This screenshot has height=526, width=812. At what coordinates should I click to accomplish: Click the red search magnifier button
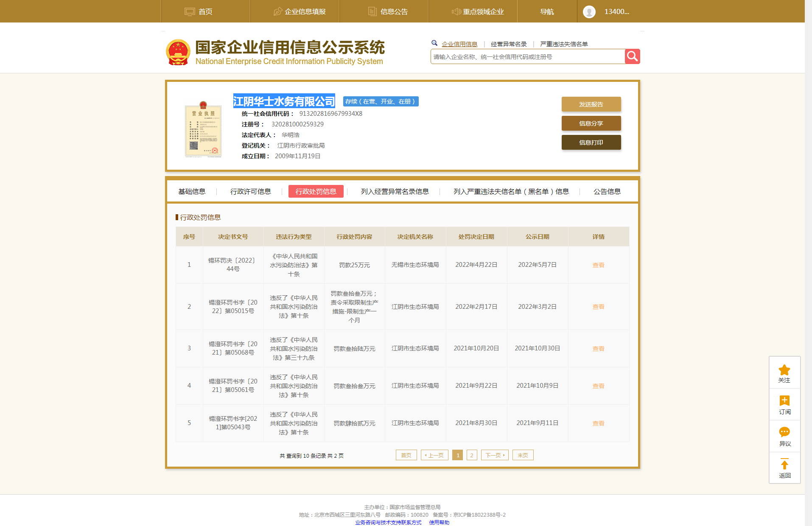pyautogui.click(x=632, y=56)
